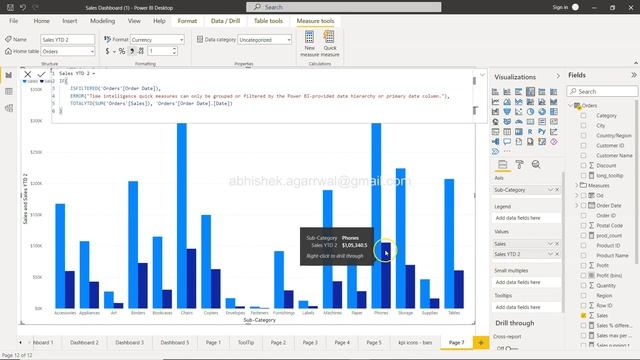Commit the formula with checkmark button

pos(41,74)
